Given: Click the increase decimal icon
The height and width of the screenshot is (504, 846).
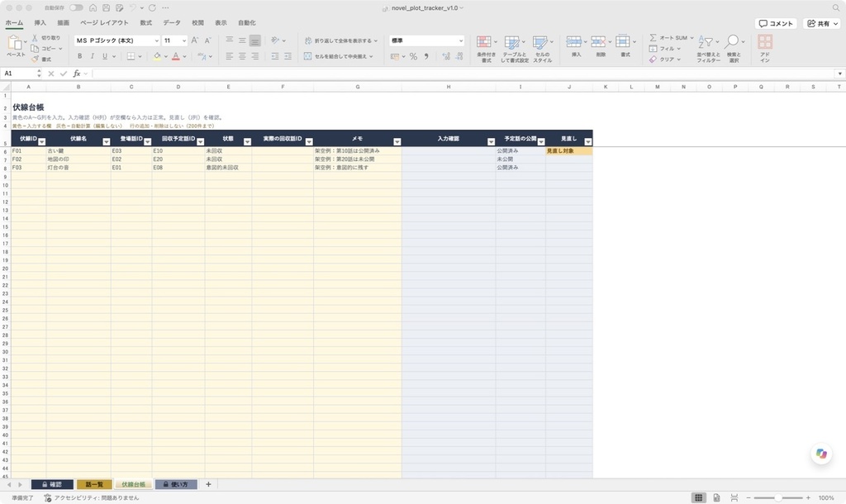Looking at the screenshot, I should 446,56.
